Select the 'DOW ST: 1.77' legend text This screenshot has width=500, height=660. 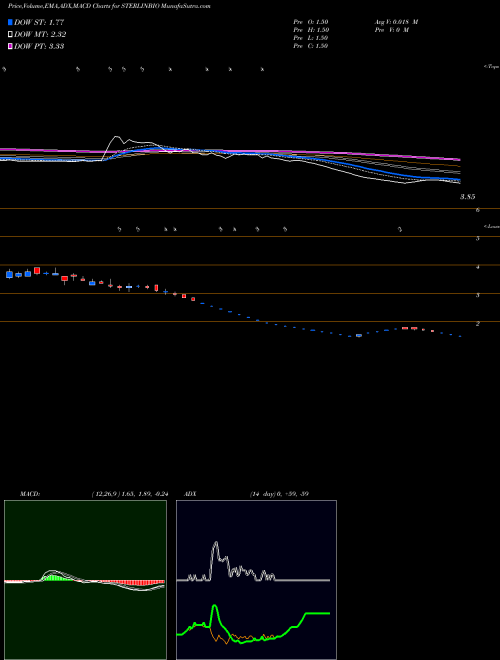[x=39, y=22]
